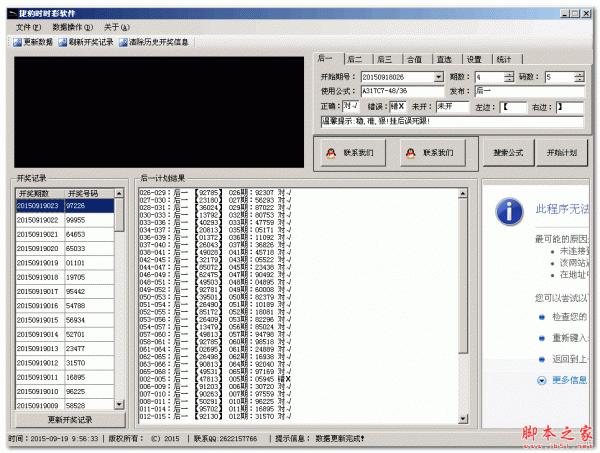Image resolution: width=600 pixels, height=453 pixels.
Task: Open the 文件 menu
Action: click(x=28, y=28)
